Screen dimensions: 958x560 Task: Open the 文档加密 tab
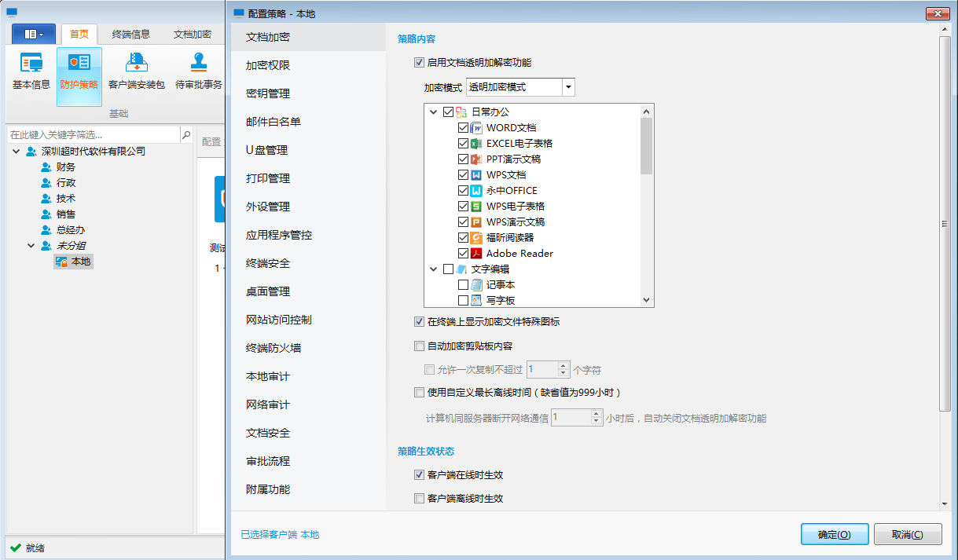tap(269, 37)
